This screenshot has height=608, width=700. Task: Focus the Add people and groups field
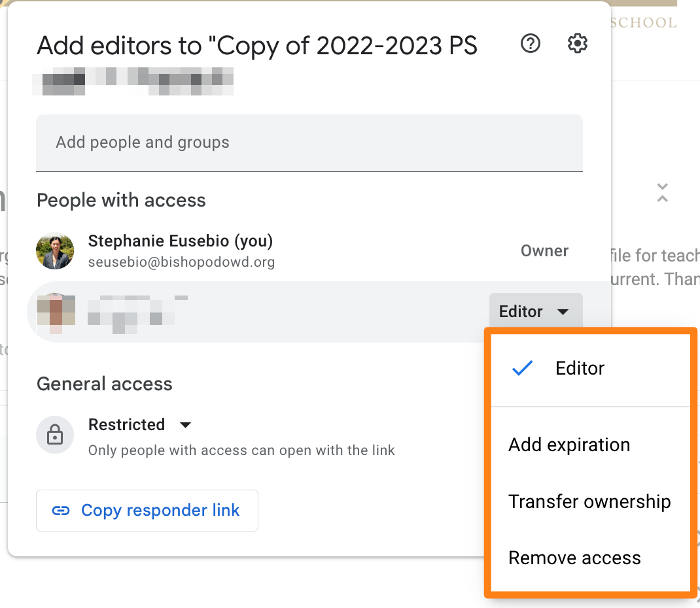309,143
